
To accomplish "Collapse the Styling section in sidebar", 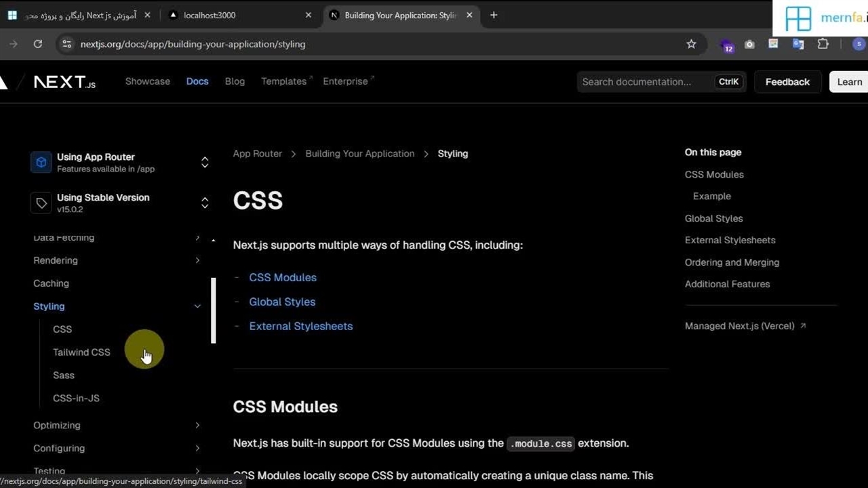I will (x=197, y=306).
